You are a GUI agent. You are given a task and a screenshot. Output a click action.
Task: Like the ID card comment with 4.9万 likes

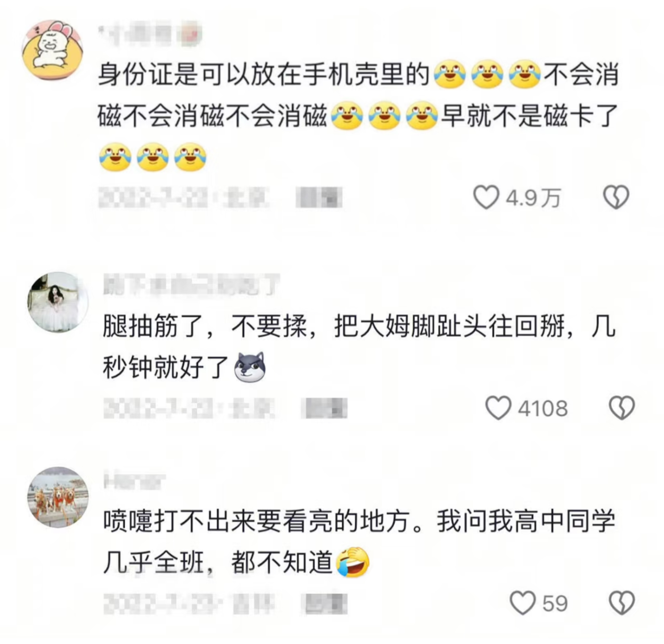486,197
